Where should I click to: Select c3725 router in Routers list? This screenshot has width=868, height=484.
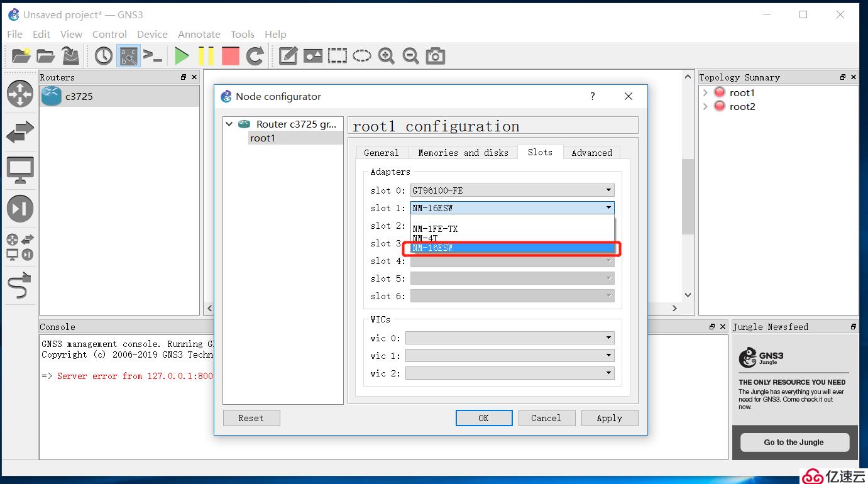[119, 96]
